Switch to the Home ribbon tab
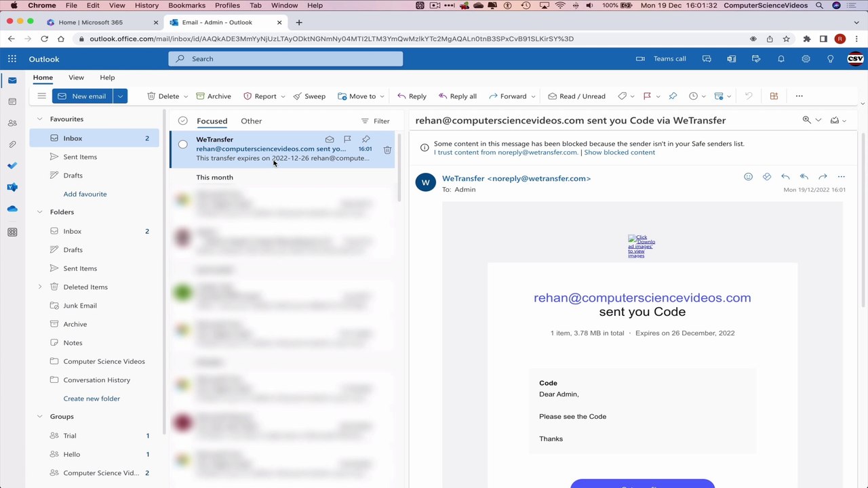868x488 pixels. click(x=43, y=77)
